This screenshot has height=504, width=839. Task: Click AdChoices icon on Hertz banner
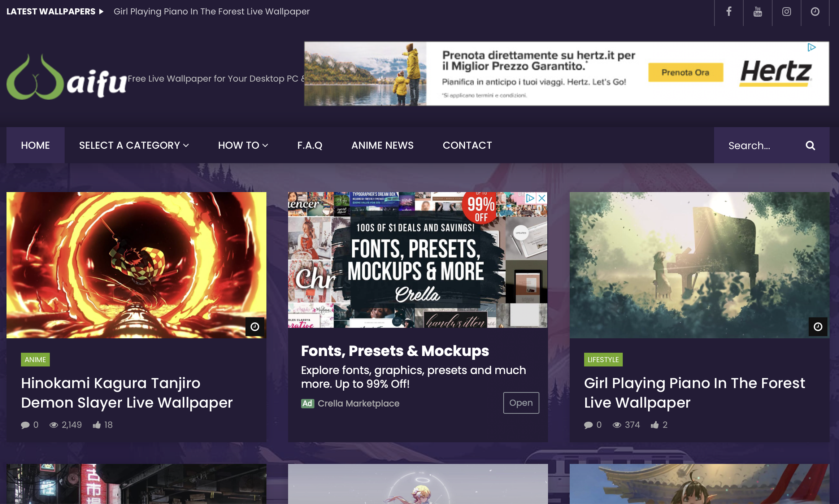(x=812, y=47)
